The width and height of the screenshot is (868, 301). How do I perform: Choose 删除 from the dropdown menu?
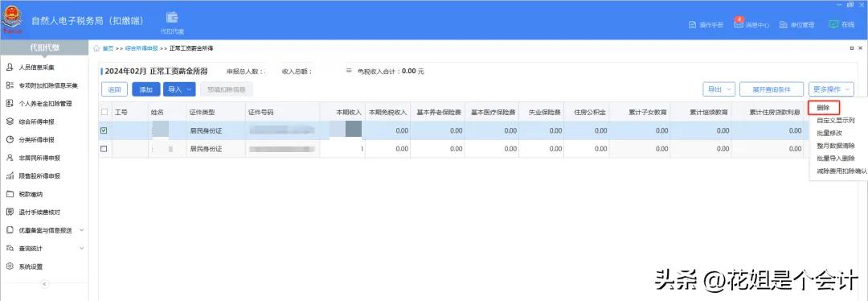(x=824, y=108)
